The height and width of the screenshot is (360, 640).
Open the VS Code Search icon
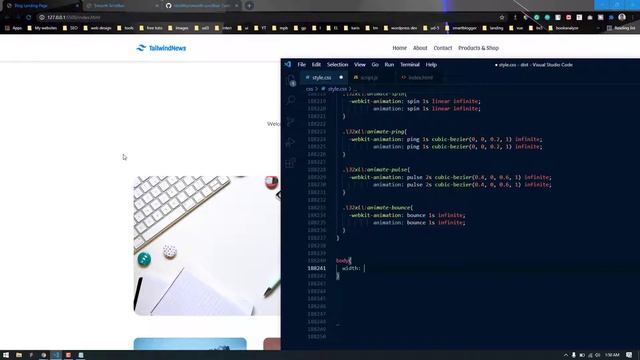[291, 100]
